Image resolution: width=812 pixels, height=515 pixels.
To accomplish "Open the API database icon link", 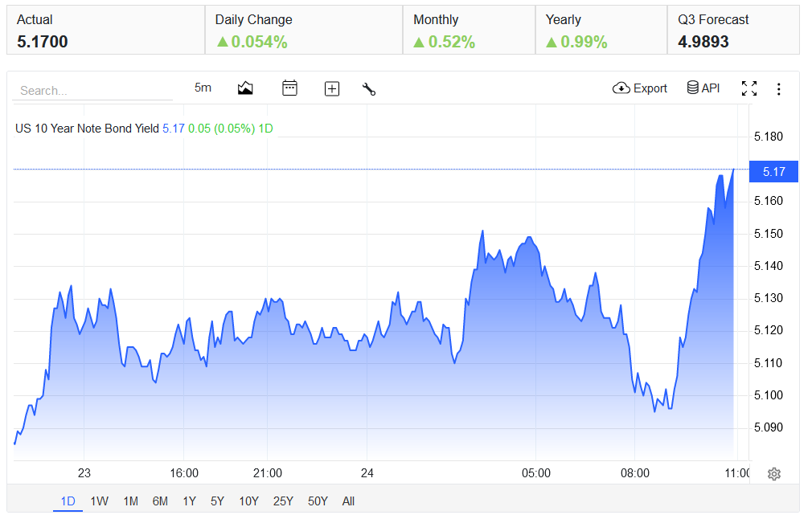I will tap(703, 88).
